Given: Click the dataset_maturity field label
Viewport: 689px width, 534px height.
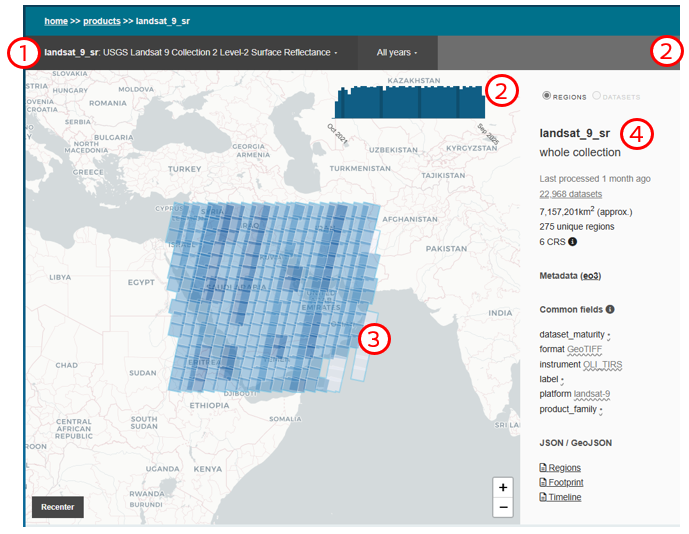Looking at the screenshot, I should click(x=572, y=334).
